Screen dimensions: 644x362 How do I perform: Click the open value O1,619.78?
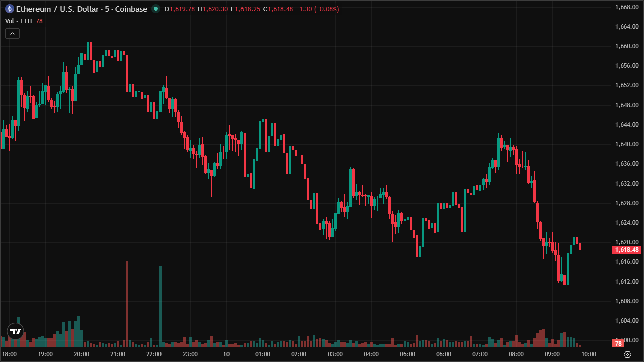(180, 9)
